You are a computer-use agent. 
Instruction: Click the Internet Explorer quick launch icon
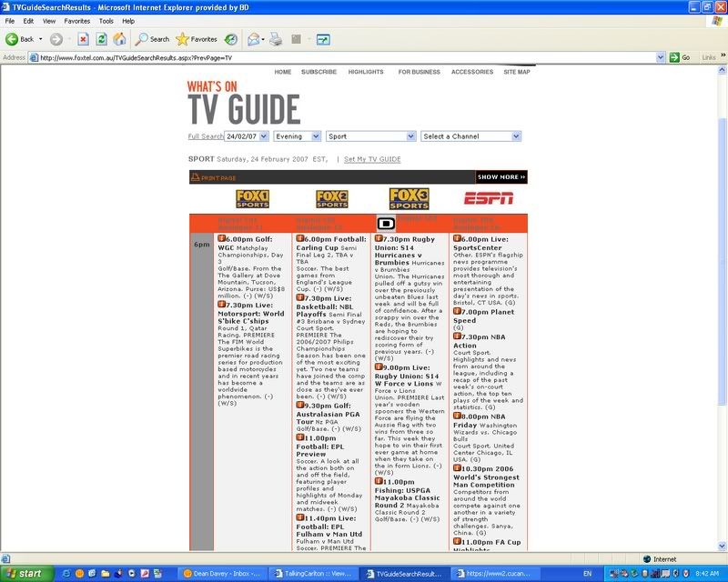tap(66, 574)
